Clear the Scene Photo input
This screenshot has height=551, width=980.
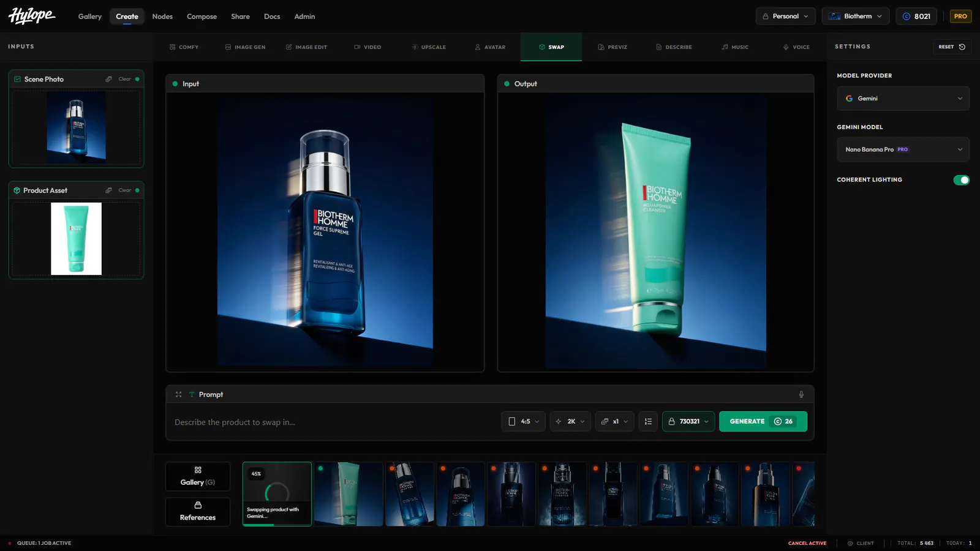125,79
